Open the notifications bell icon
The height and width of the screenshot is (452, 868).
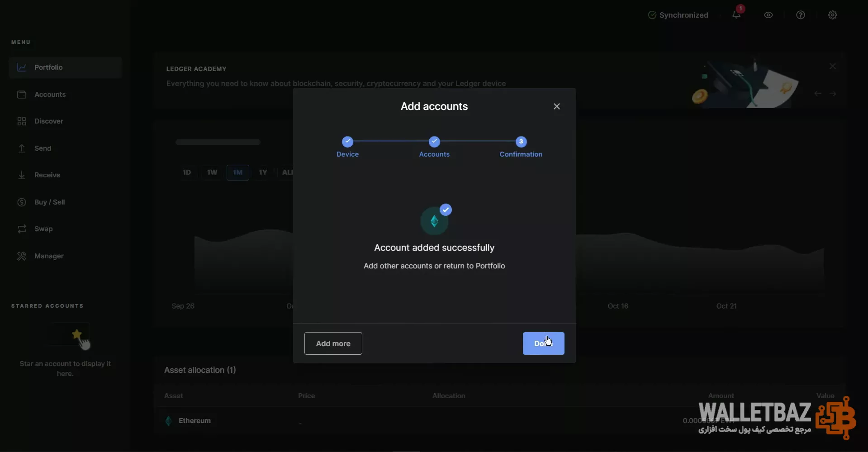736,15
